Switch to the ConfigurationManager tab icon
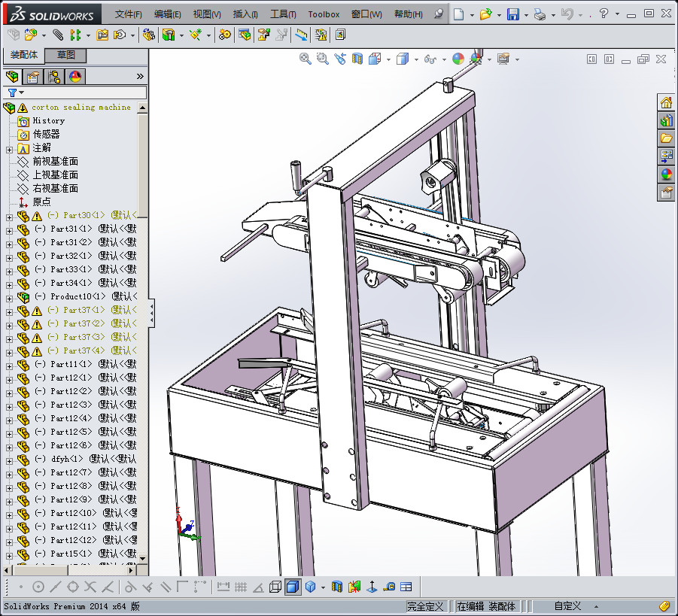This screenshot has width=678, height=616. tap(54, 77)
